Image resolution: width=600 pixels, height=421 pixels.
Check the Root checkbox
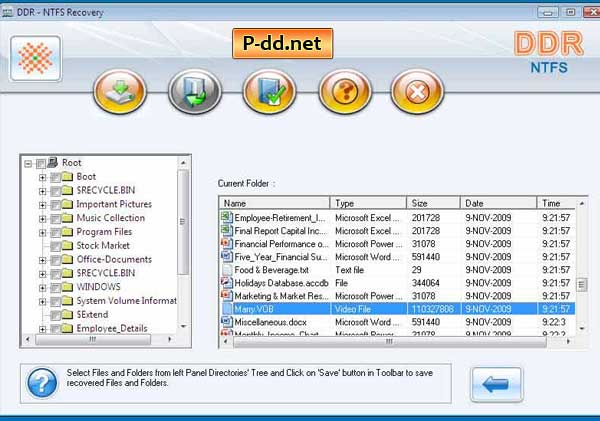click(x=41, y=164)
